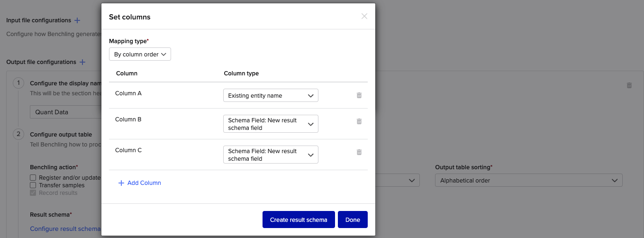This screenshot has width=644, height=238.
Task: Enable the Transfer samples checkbox
Action: click(33, 185)
